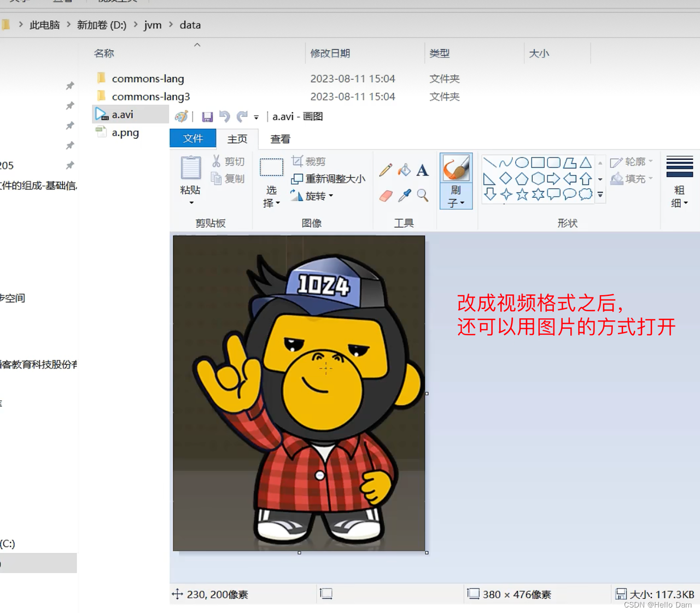Open the 文件 (File) ribbon tab
Screen dimensions: 700x613
pos(192,138)
